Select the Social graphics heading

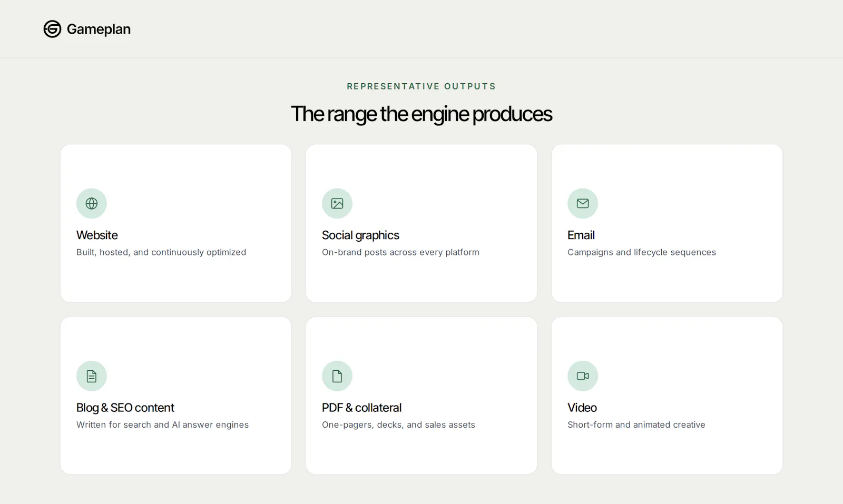[360, 235]
